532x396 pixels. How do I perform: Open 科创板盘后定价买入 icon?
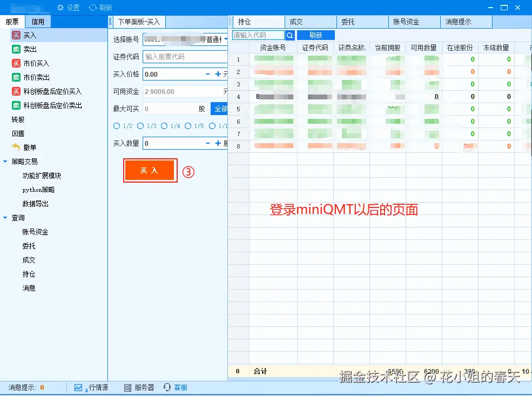[16, 92]
